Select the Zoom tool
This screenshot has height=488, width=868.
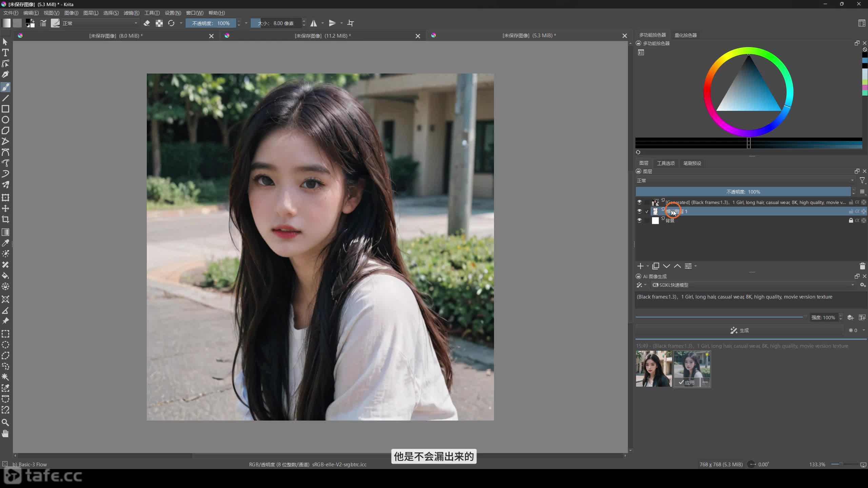[5, 423]
